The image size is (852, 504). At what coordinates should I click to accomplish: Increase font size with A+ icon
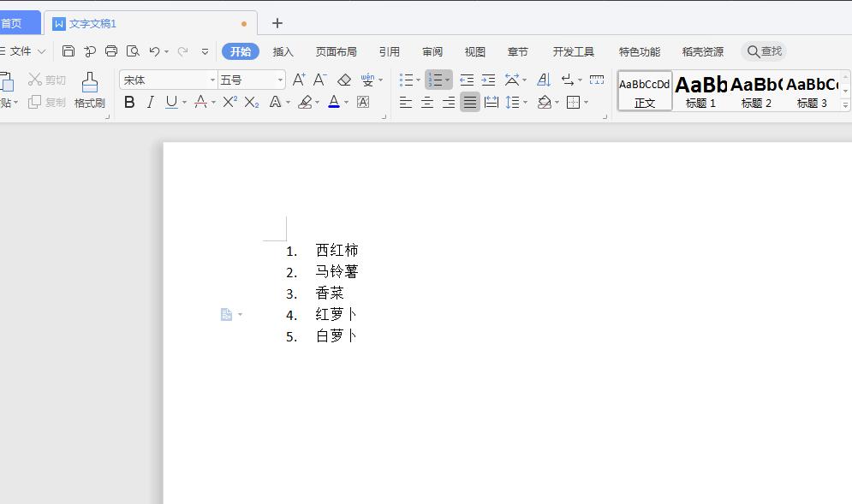[x=299, y=80]
